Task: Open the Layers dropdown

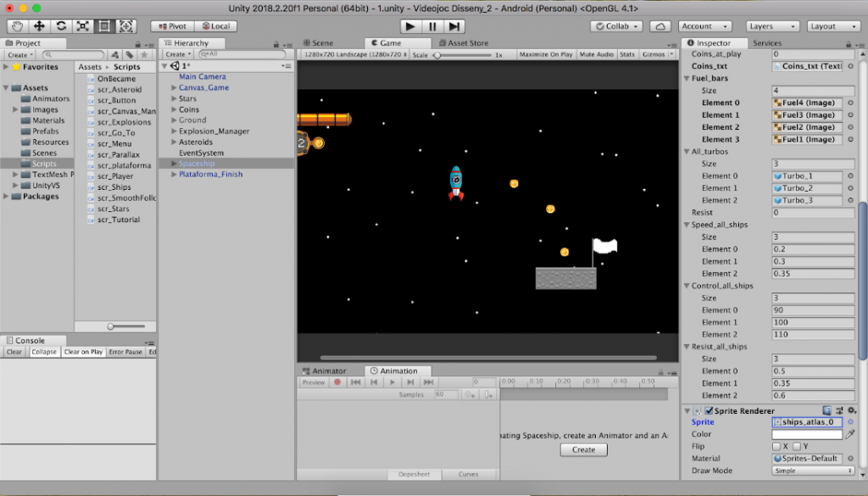Action: [x=772, y=26]
